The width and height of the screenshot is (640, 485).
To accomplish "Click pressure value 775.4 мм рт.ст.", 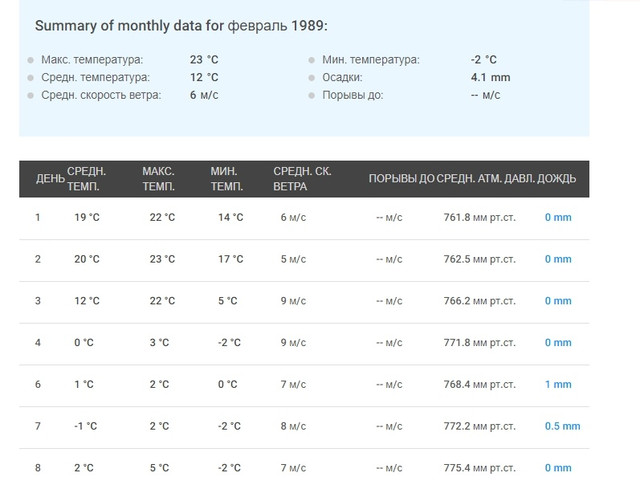I will 480,468.
